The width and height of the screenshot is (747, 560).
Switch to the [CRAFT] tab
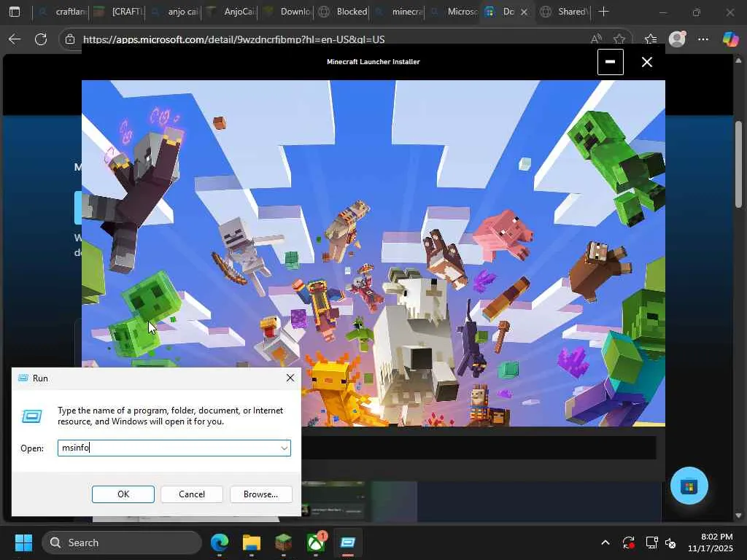118,12
